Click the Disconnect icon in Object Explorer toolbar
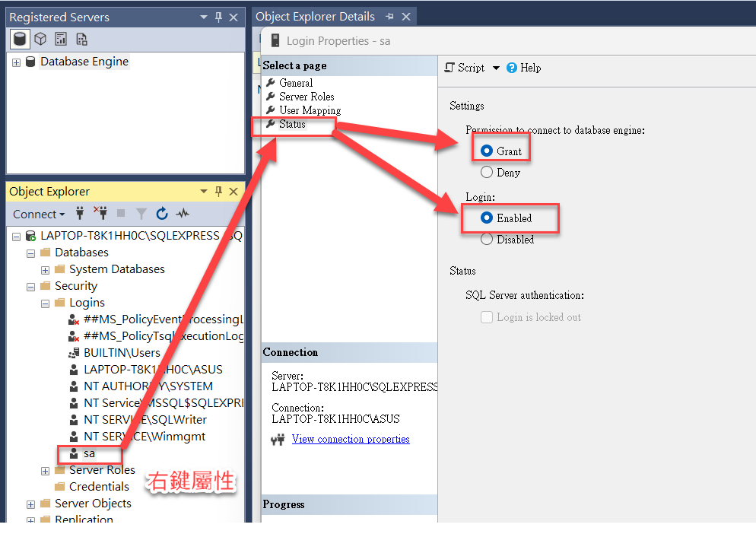 [x=100, y=214]
